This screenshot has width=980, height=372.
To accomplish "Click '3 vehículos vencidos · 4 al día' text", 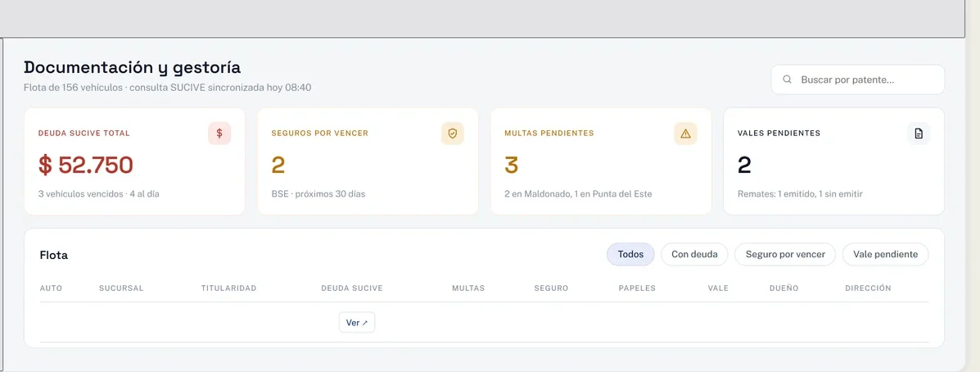I will pyautogui.click(x=99, y=194).
